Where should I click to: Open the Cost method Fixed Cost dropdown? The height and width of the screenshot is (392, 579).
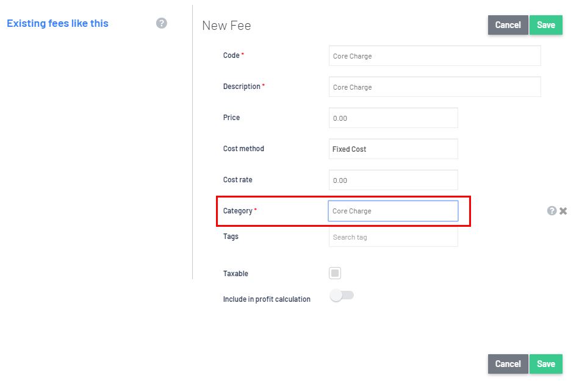(394, 149)
